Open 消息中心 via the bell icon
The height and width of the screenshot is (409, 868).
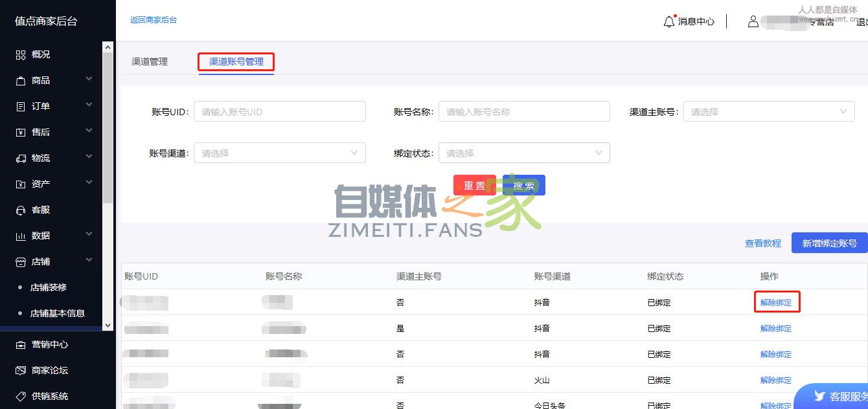point(669,21)
